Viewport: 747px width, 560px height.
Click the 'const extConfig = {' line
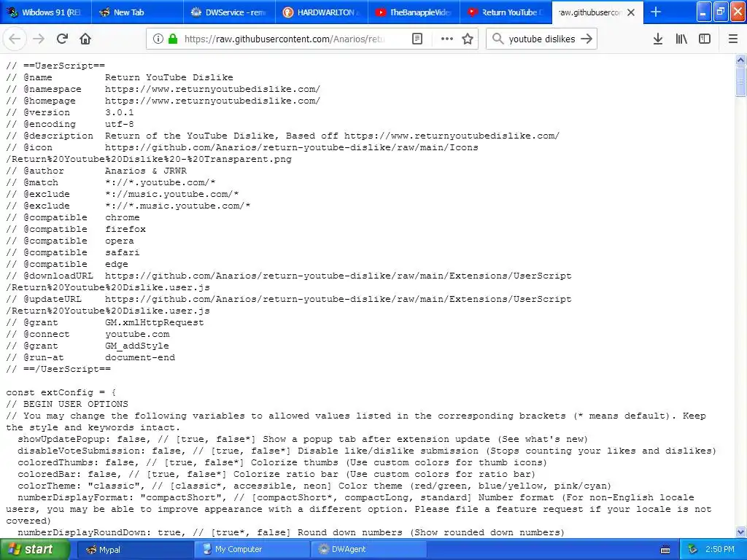(x=61, y=392)
